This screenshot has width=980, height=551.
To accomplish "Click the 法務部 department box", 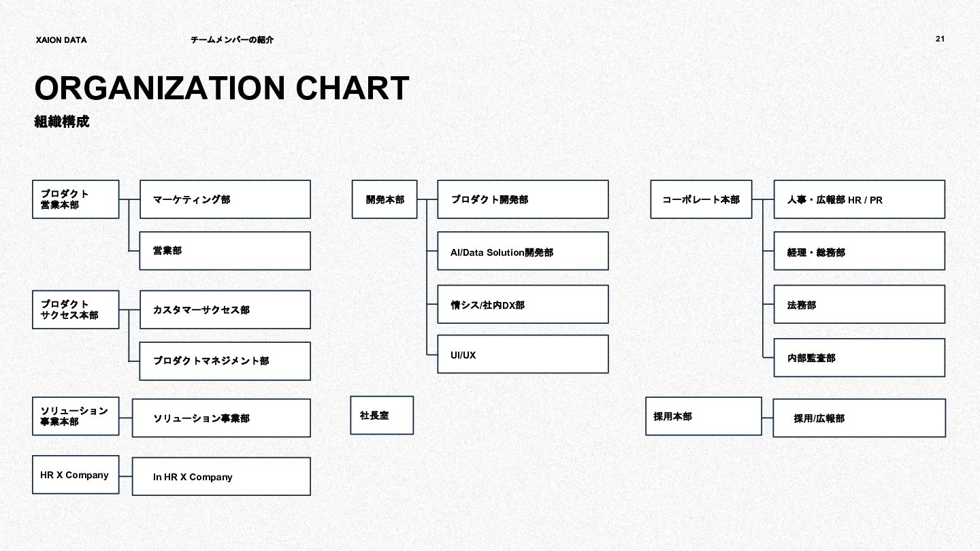I will point(860,304).
